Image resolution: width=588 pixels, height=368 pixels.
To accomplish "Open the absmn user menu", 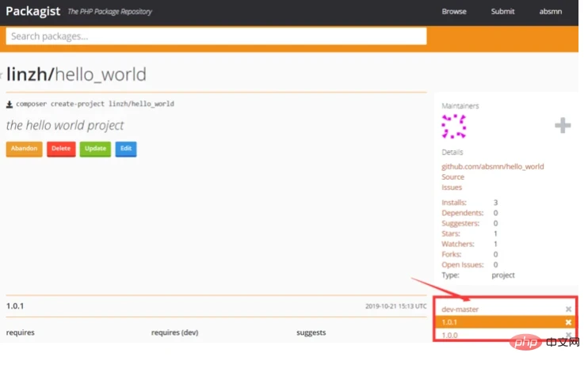I will click(x=550, y=12).
